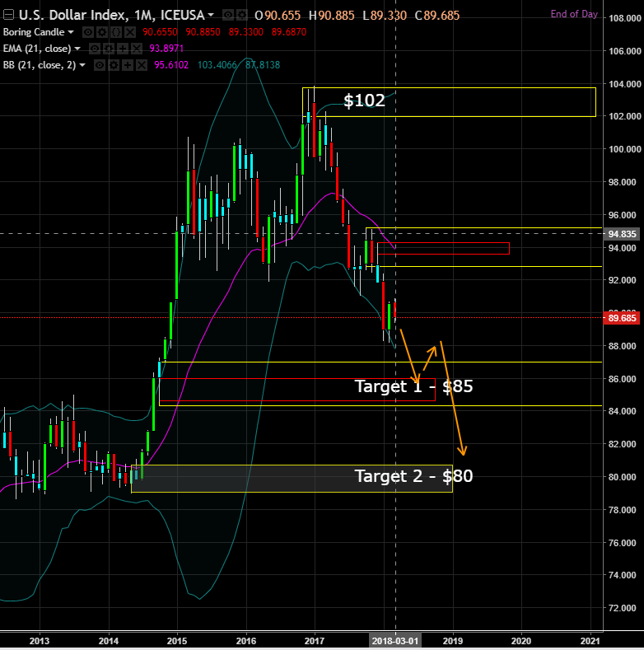This screenshot has width=644, height=650.
Task: Remove the Boring Candle indicator
Action: click(x=130, y=32)
